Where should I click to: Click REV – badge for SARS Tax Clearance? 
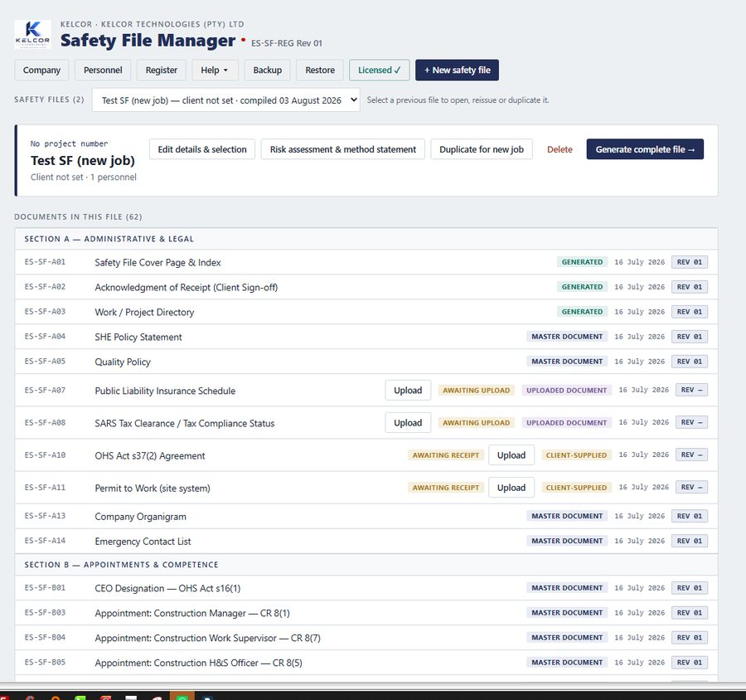692,422
